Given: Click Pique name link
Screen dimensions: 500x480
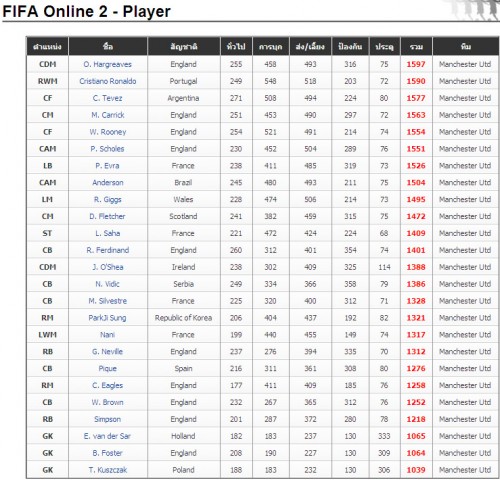Looking at the screenshot, I should [x=107, y=369].
